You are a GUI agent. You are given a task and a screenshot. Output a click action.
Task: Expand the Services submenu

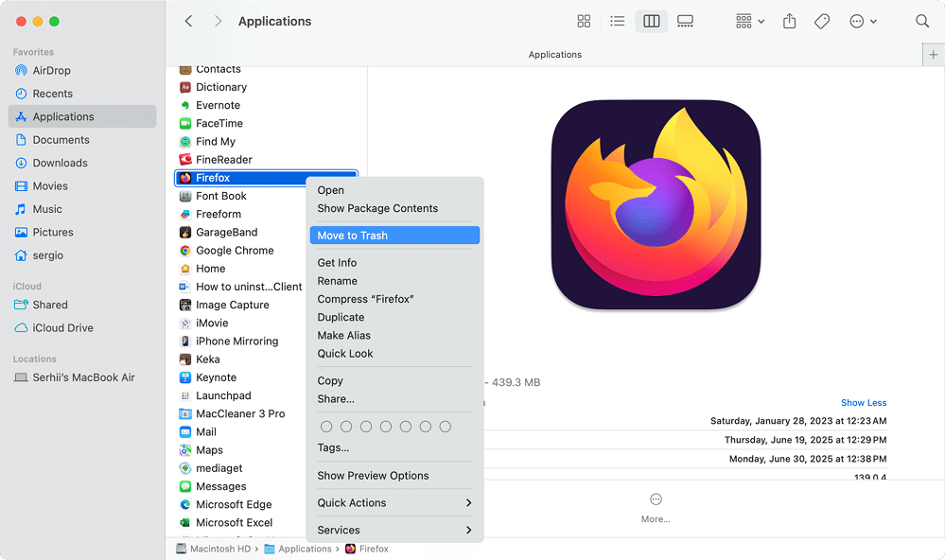point(394,531)
